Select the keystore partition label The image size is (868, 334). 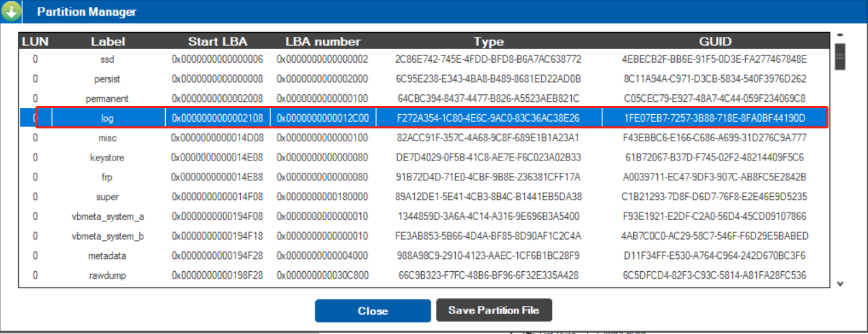(x=107, y=158)
